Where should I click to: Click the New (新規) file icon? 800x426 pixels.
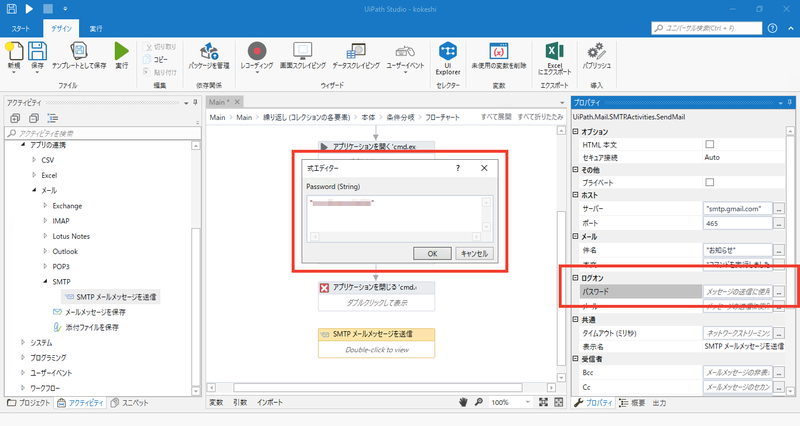pos(14,52)
